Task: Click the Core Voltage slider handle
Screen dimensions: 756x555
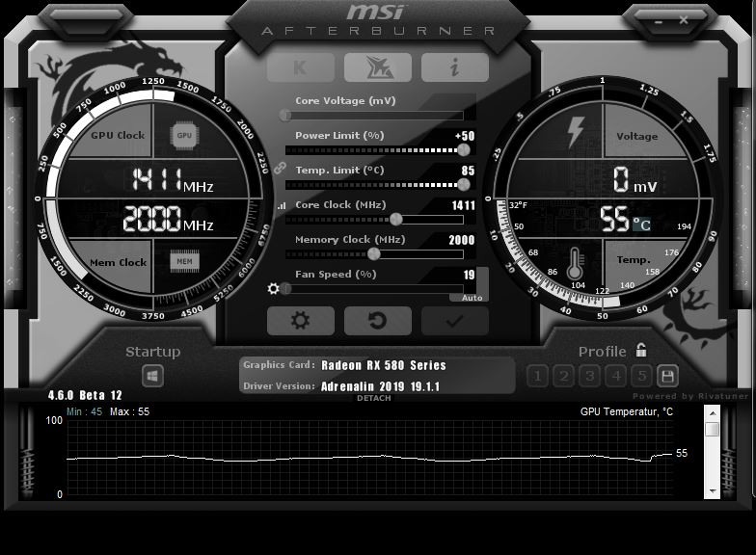Action: pyautogui.click(x=285, y=116)
